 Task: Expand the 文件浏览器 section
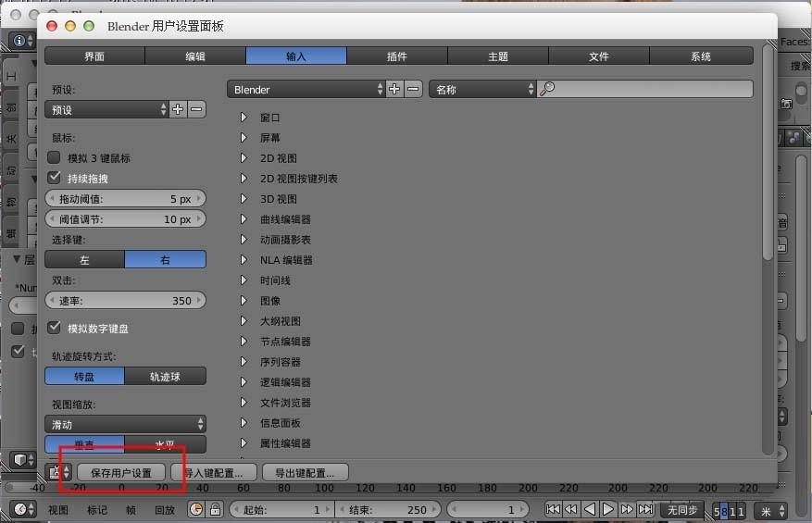(x=244, y=403)
